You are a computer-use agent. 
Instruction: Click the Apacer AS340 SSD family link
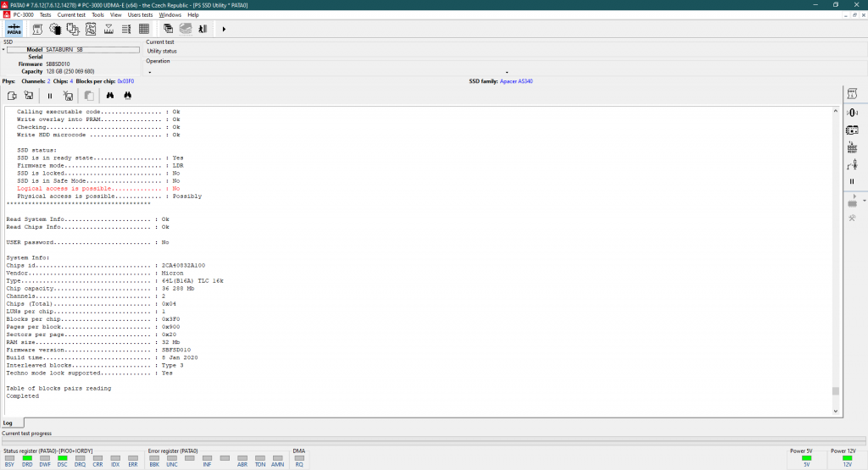tap(516, 81)
